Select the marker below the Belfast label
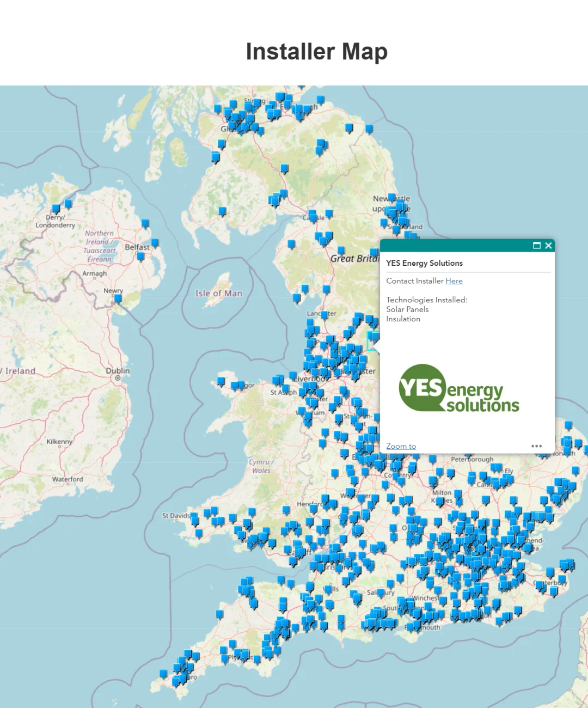The height and width of the screenshot is (708, 588). click(x=140, y=257)
